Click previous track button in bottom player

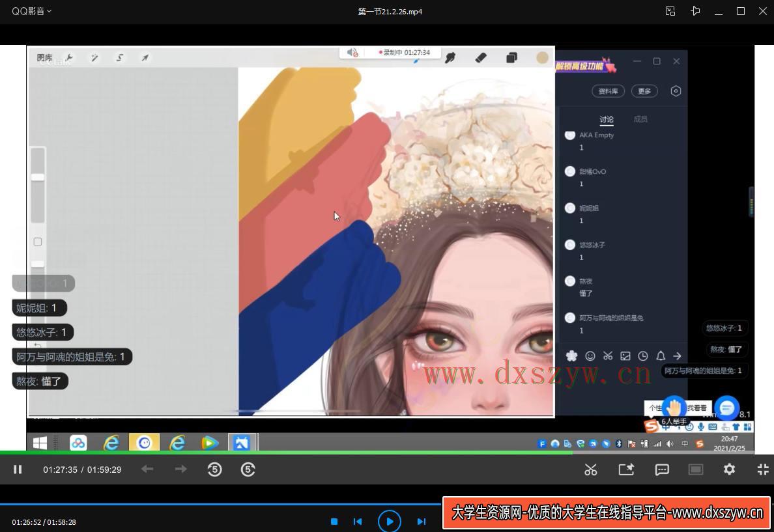tap(358, 522)
